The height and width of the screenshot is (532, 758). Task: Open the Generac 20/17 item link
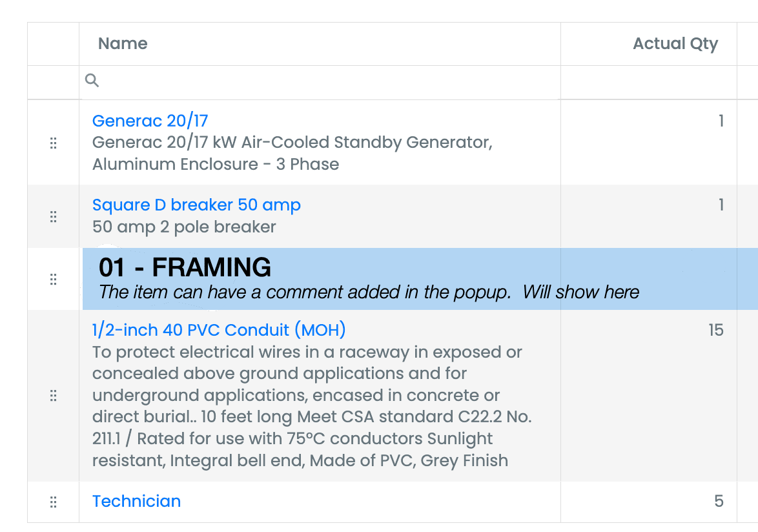coord(150,121)
